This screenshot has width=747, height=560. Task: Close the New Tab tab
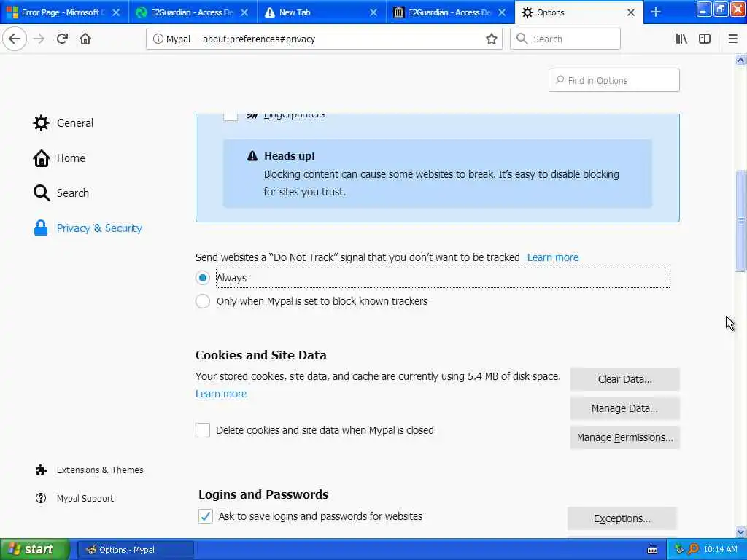tap(373, 12)
